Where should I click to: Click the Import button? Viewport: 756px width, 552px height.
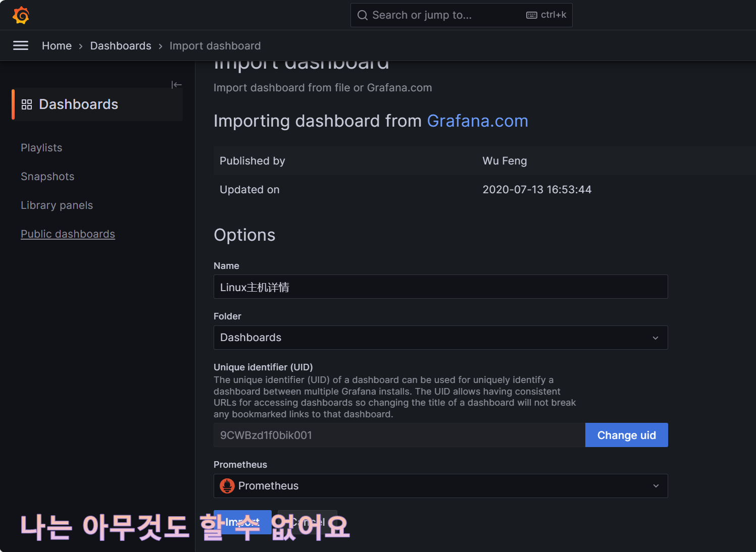click(x=242, y=522)
